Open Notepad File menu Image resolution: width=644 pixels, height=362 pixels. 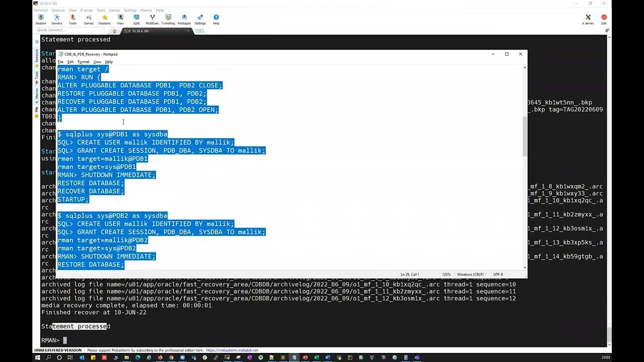pyautogui.click(x=60, y=62)
